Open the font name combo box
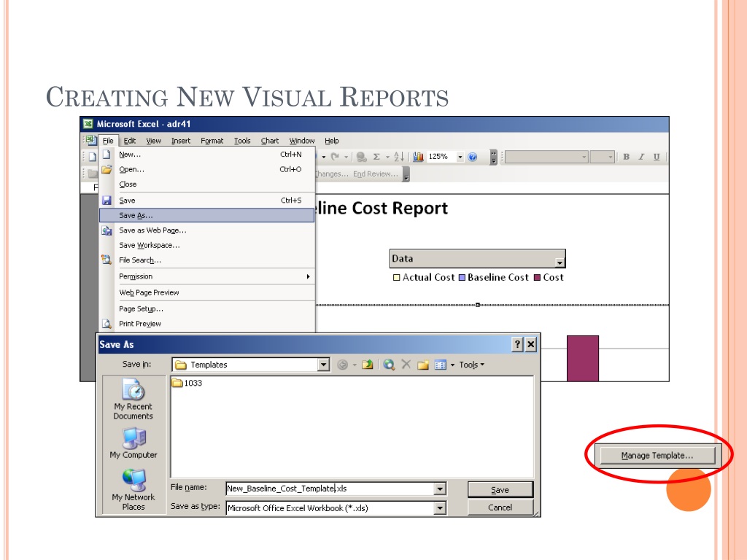This screenshot has width=747, height=560. click(x=546, y=157)
